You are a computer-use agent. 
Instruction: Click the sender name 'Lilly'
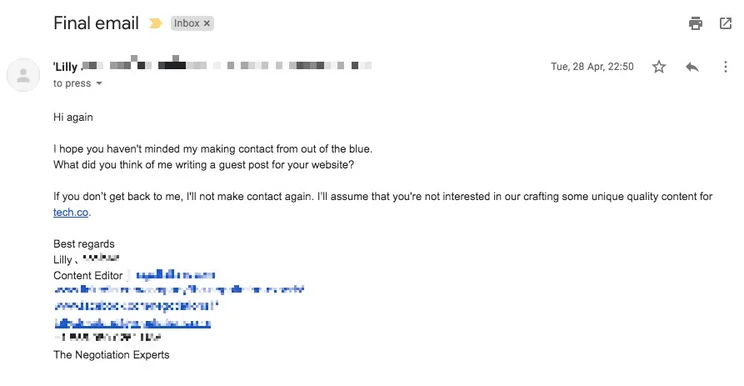click(65, 67)
